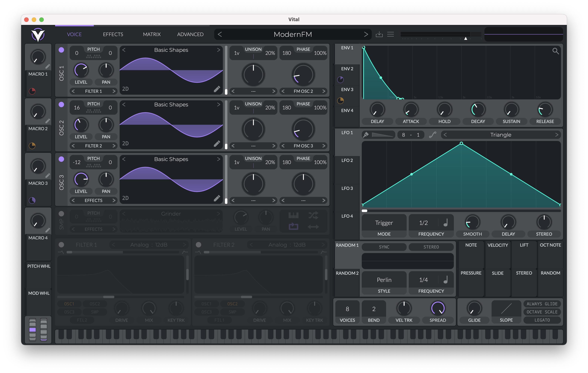Toggle OSC 1 on/off button
This screenshot has width=588, height=373.
point(61,50)
